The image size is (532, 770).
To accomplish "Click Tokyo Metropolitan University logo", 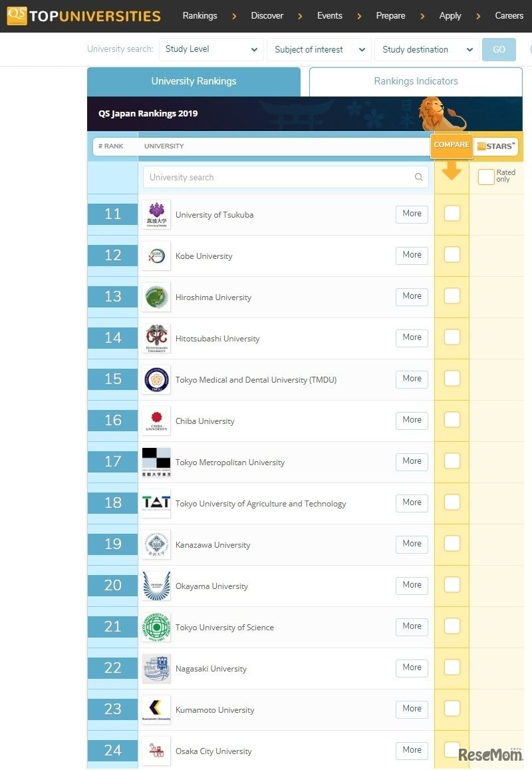I will 156,462.
